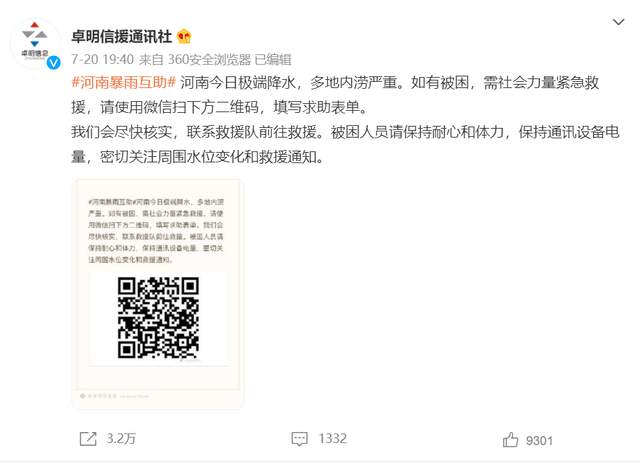
Task: Open the attached QR code image thumbnail
Action: click(158, 293)
